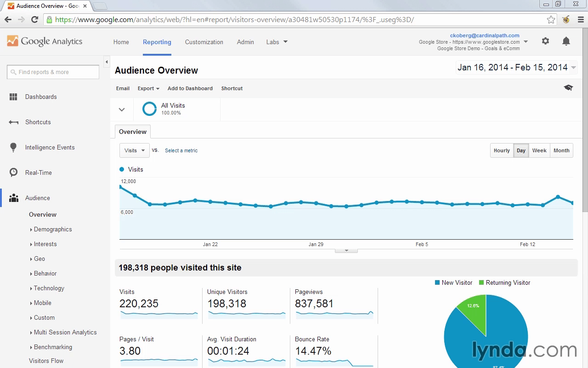
Task: Open the graduation cap education icon
Action: tap(568, 88)
